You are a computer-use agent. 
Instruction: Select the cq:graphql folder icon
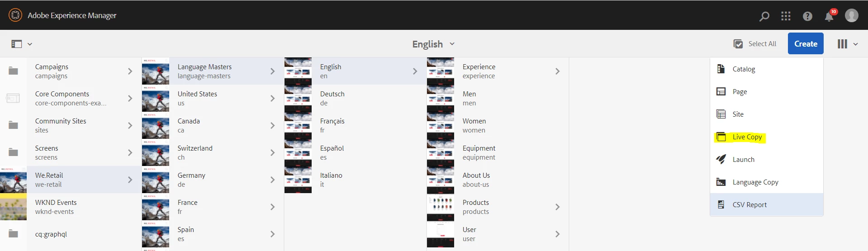click(14, 234)
